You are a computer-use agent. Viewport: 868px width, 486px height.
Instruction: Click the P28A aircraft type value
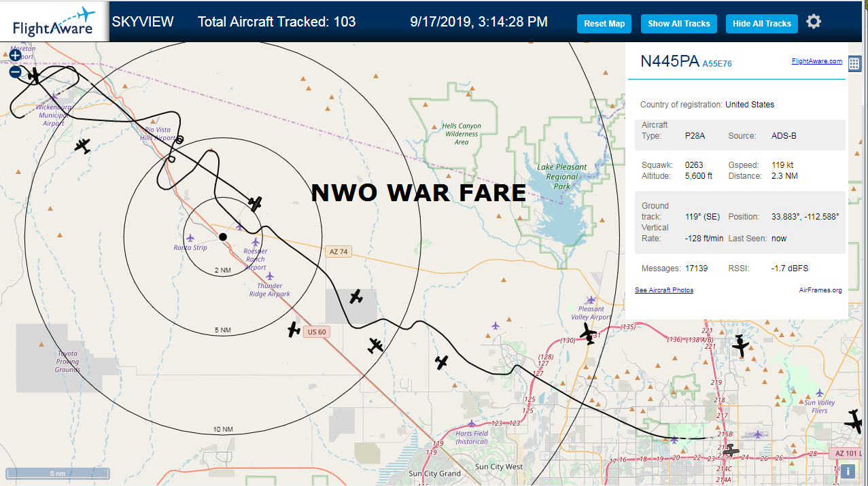coord(695,136)
